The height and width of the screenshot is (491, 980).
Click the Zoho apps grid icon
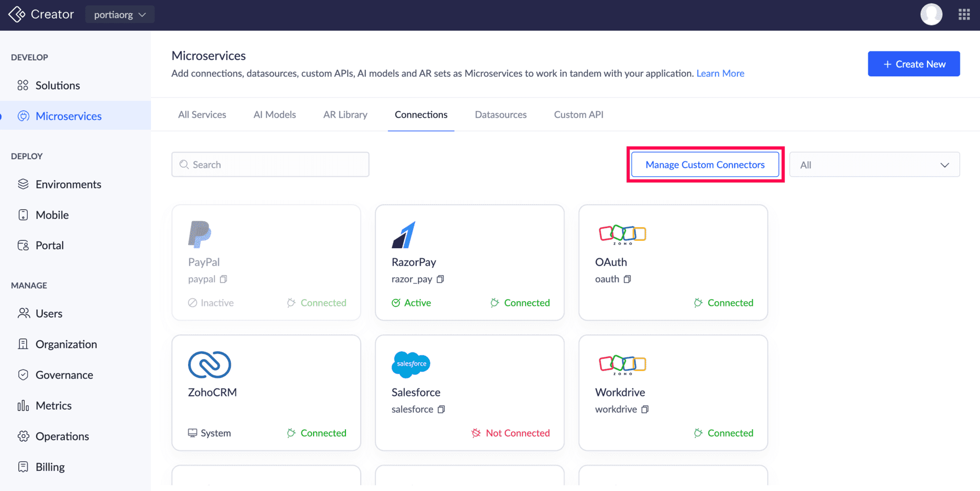(964, 15)
